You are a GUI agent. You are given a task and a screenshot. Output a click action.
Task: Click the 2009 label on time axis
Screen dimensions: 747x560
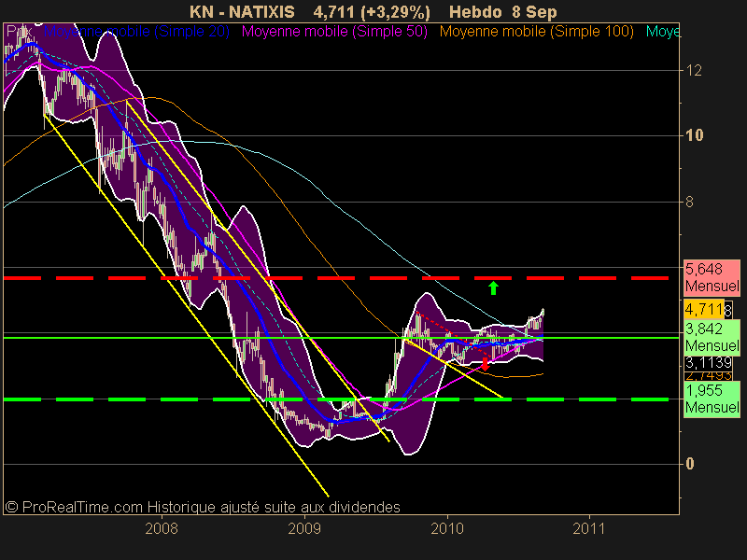[304, 528]
